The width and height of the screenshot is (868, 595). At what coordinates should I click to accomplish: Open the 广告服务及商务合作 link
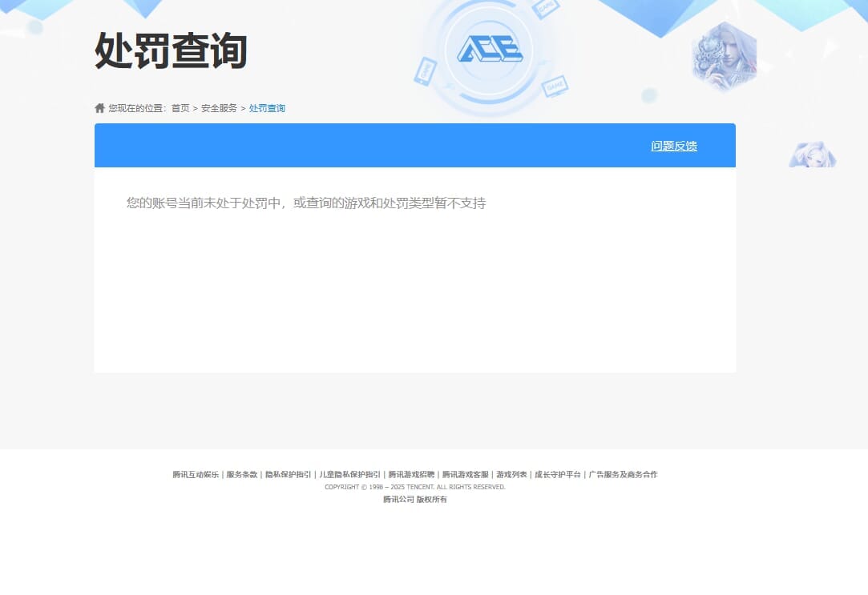[x=621, y=474]
